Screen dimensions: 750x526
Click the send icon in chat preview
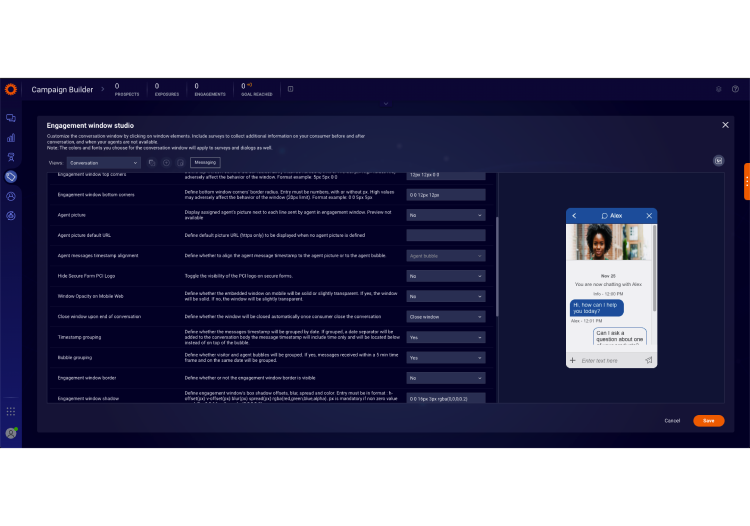click(x=649, y=360)
